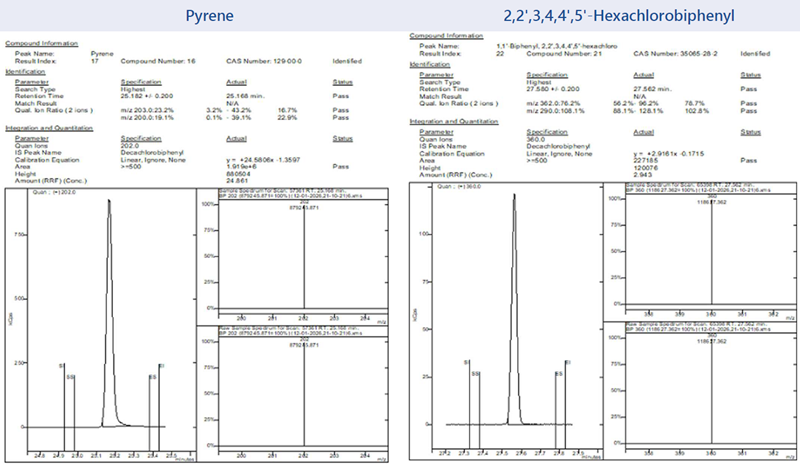The height and width of the screenshot is (466, 800).
Task: Select 'CAS Number: 129-00-0' in Pyrene report
Action: point(264,61)
